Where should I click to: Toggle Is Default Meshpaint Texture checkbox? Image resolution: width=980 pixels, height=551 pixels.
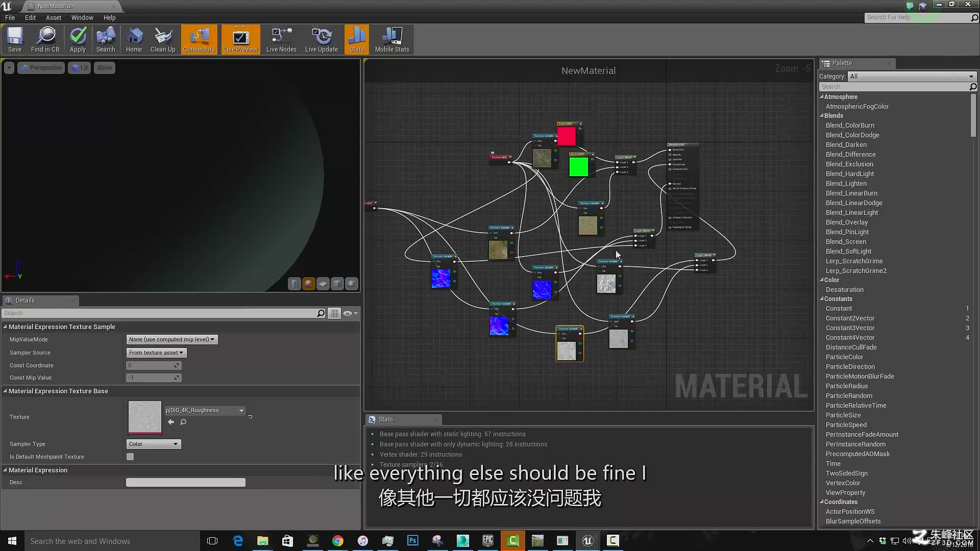pos(130,457)
